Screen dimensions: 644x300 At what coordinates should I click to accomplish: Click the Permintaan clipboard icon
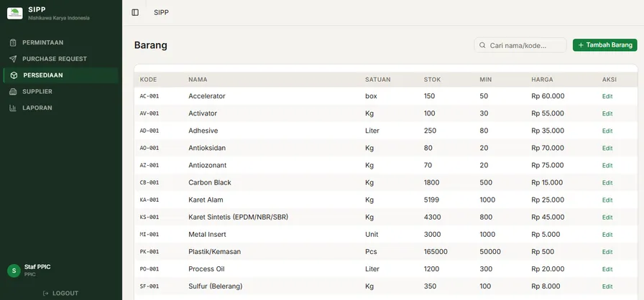[13, 42]
